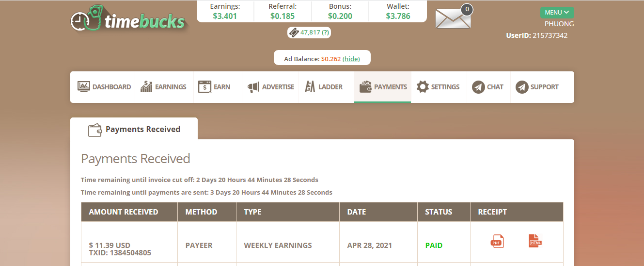644x266 pixels.
Task: Click the Earnings $3.401 summary box
Action: tap(225, 11)
